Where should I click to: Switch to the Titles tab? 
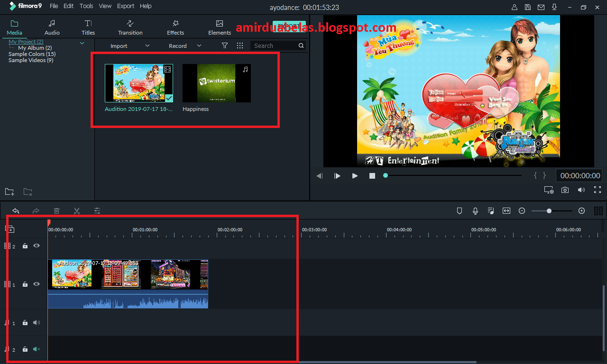pyautogui.click(x=88, y=27)
